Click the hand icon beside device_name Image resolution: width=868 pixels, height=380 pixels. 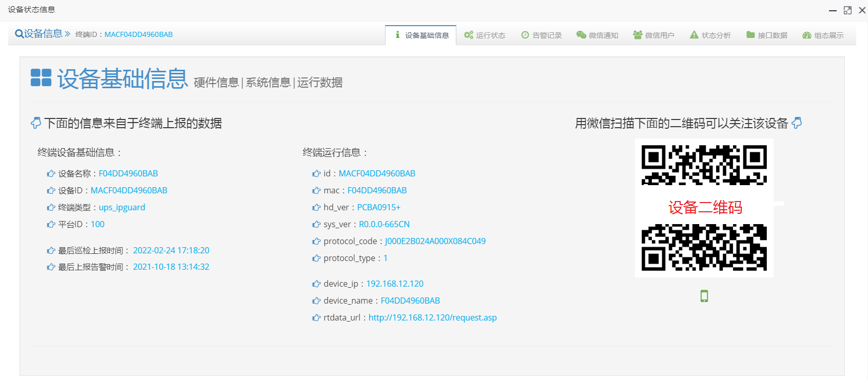(x=316, y=301)
